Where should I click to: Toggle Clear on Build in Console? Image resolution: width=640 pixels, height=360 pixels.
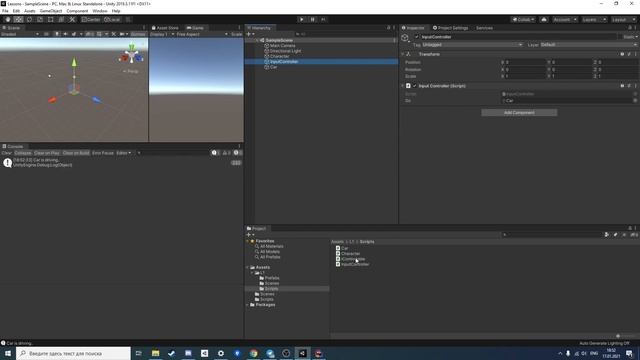pyautogui.click(x=76, y=153)
